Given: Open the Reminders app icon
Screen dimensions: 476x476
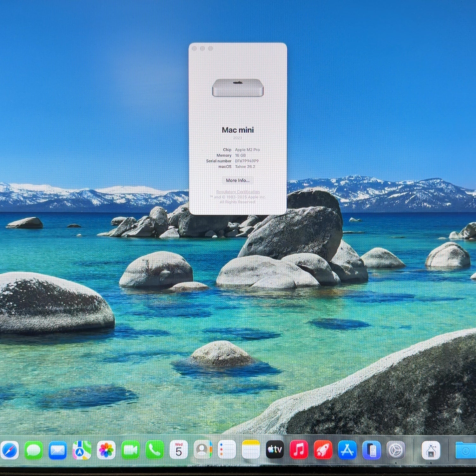Looking at the screenshot, I should pyautogui.click(x=227, y=450).
